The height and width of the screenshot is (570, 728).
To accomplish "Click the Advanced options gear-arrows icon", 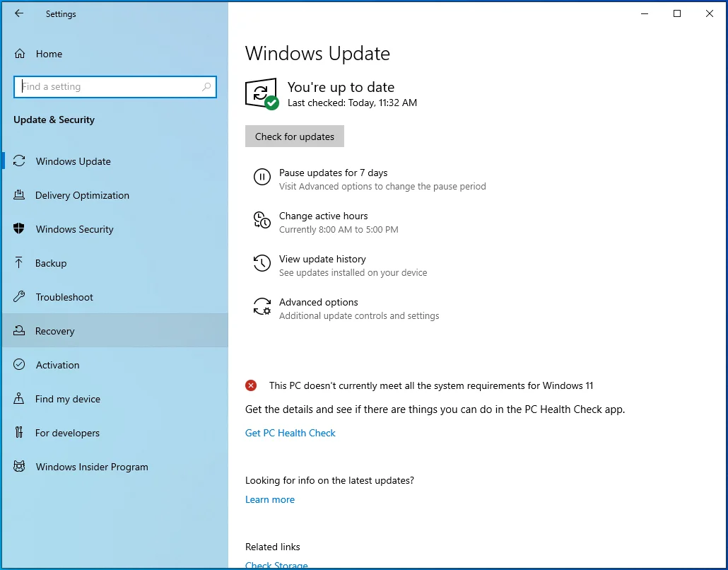I will (262, 307).
